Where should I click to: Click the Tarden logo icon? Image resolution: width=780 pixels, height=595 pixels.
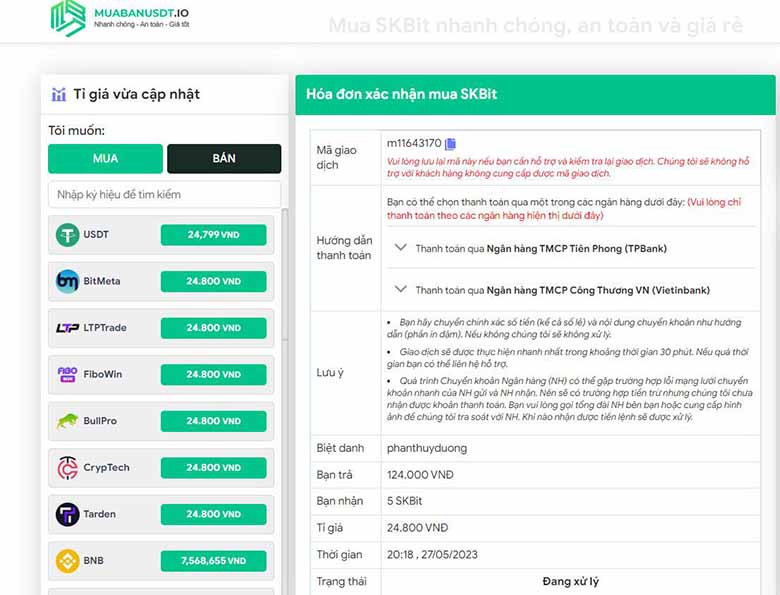(67, 514)
